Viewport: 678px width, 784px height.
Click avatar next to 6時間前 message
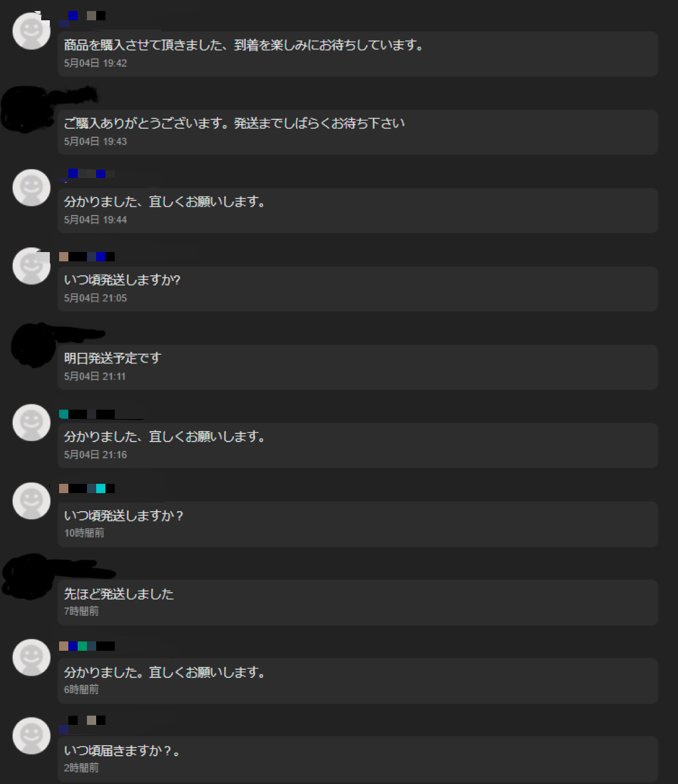click(x=31, y=658)
